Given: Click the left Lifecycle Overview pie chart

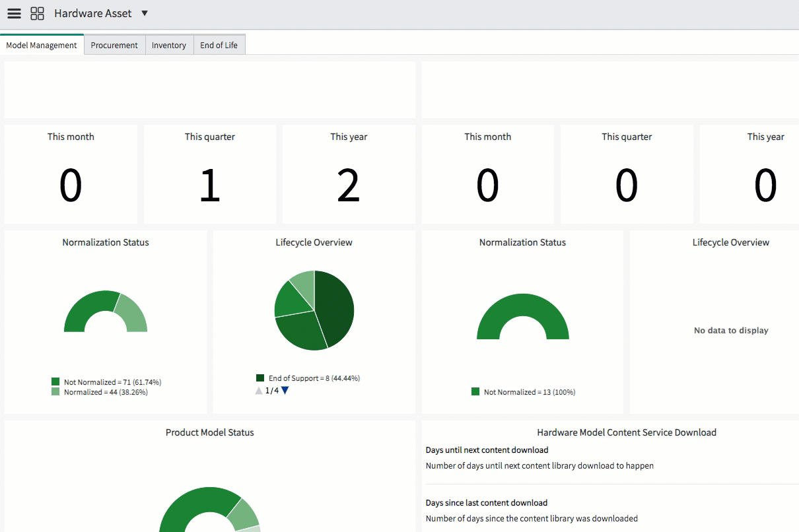Looking at the screenshot, I should (314, 310).
